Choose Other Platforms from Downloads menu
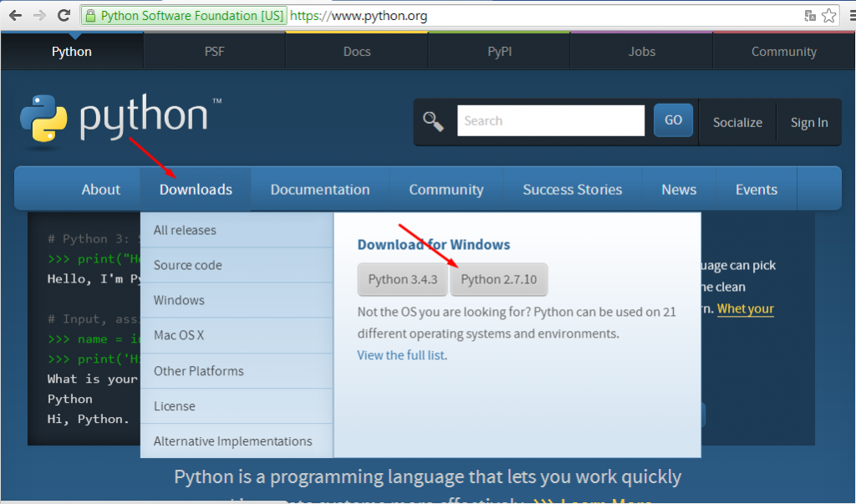The image size is (856, 504). (237, 371)
